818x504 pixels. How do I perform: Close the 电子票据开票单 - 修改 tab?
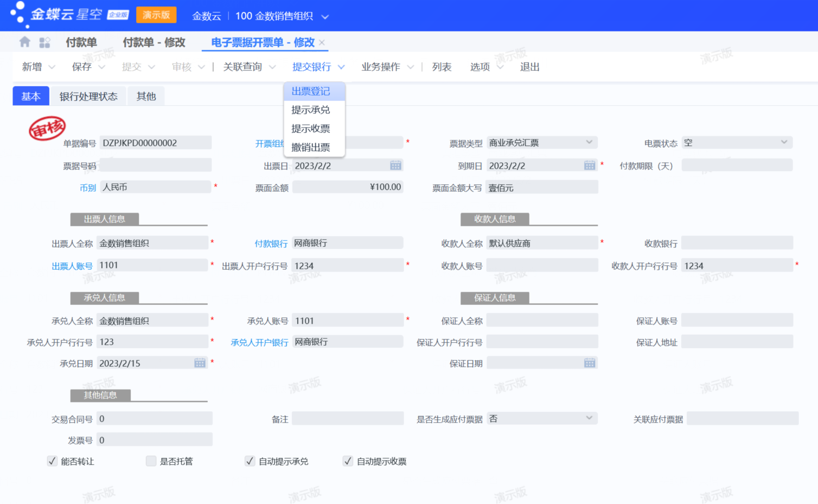[322, 42]
